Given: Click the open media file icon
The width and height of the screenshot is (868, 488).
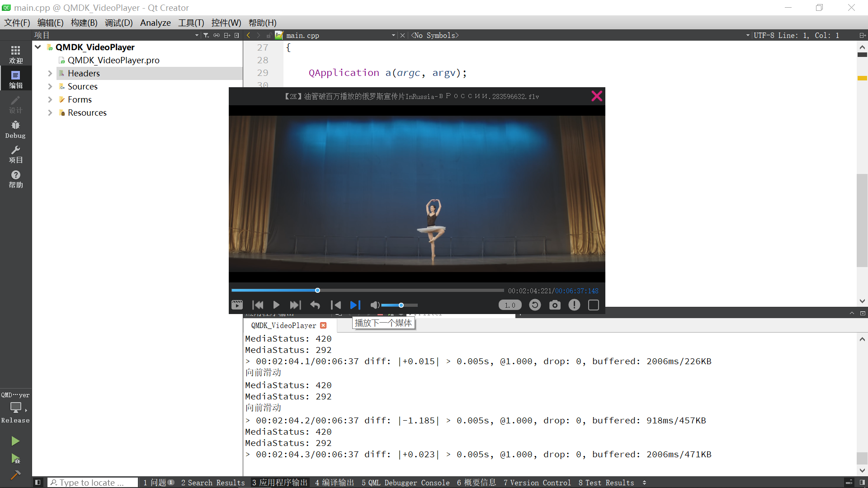Looking at the screenshot, I should pos(237,305).
